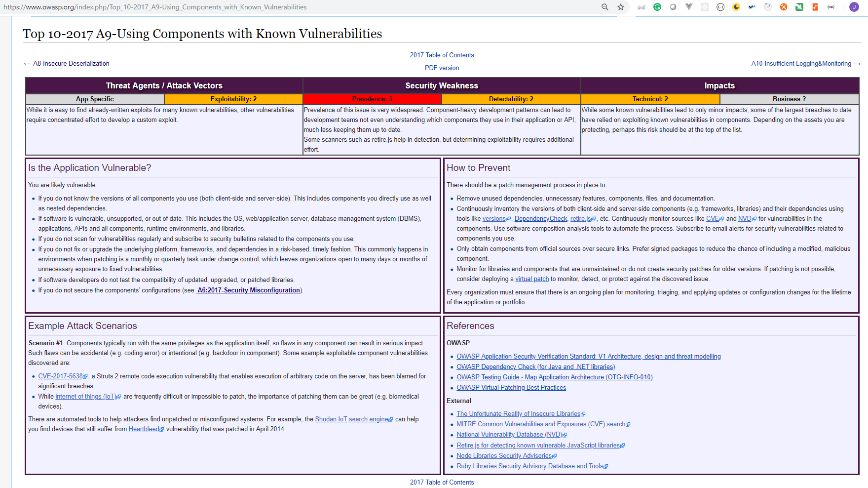
Task: Click the orange Exploitability: 2 cell
Action: click(x=233, y=99)
